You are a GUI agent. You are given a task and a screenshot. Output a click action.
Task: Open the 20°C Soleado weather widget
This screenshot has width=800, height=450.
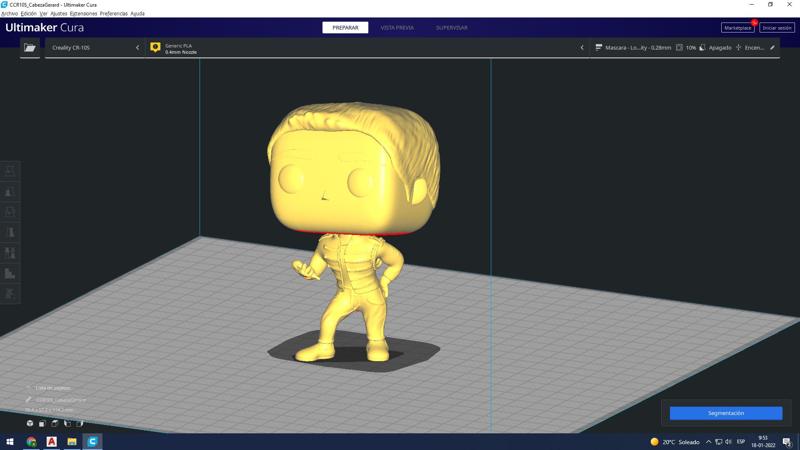pos(675,442)
